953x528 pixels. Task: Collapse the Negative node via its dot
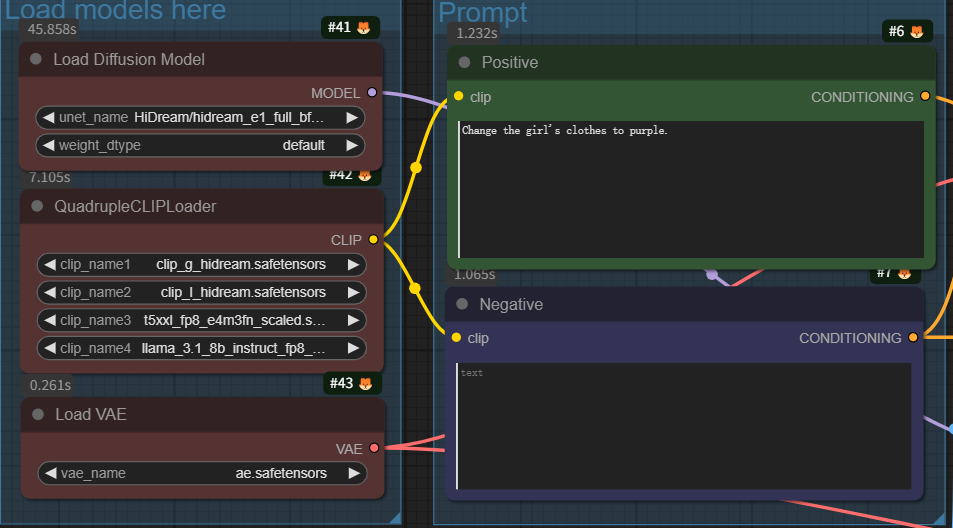tap(462, 304)
